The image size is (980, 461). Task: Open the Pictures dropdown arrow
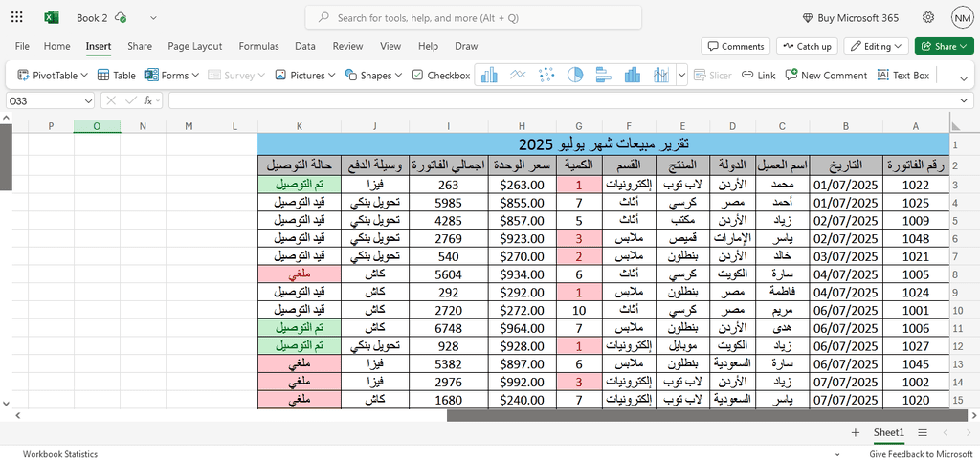[331, 75]
